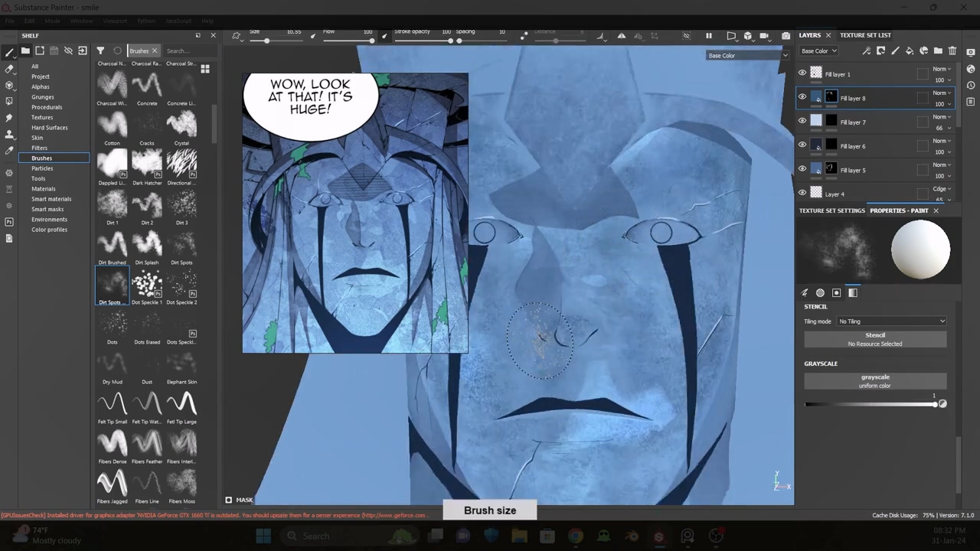This screenshot has height=551, width=980.
Task: Open shelf folder icon in Shelf header
Action: point(25,51)
